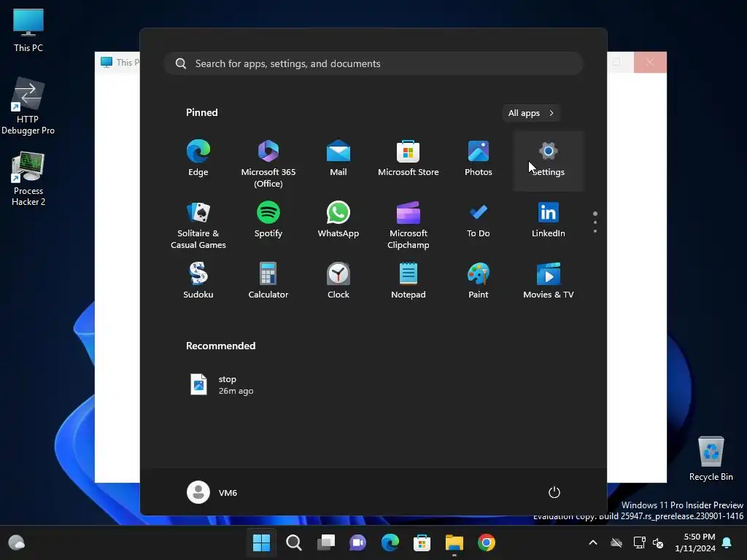Show hidden system tray icons
This screenshot has height=560, width=747.
tap(593, 542)
